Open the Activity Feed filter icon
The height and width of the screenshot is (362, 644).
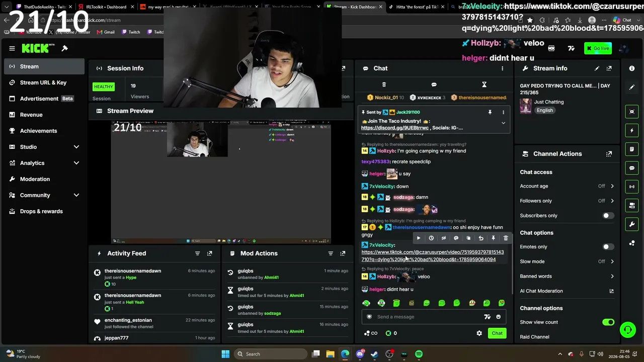[x=197, y=253]
